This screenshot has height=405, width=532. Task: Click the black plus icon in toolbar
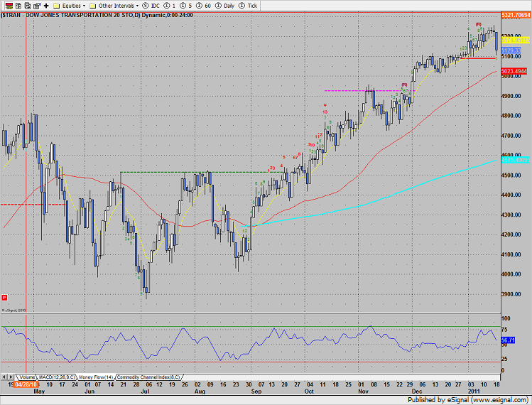tap(46, 6)
